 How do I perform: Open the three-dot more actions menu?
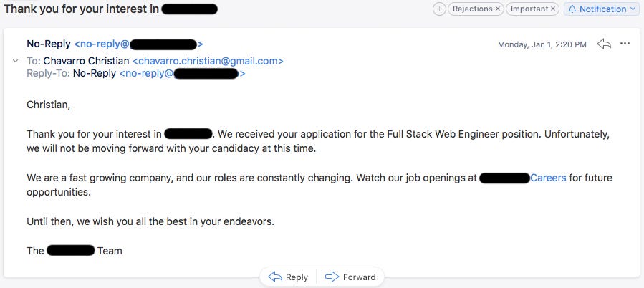coord(625,44)
